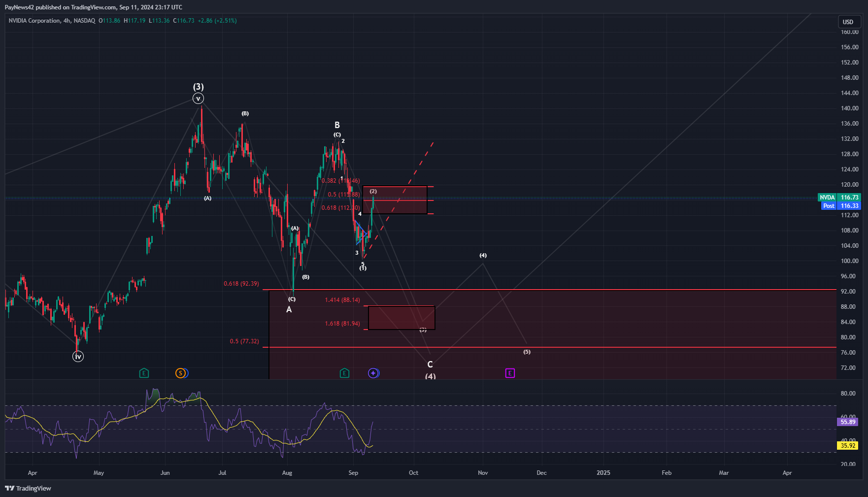Screen dimensions: 868x497
Task: Click the NVDA 116.73 price label
Action: click(839, 197)
